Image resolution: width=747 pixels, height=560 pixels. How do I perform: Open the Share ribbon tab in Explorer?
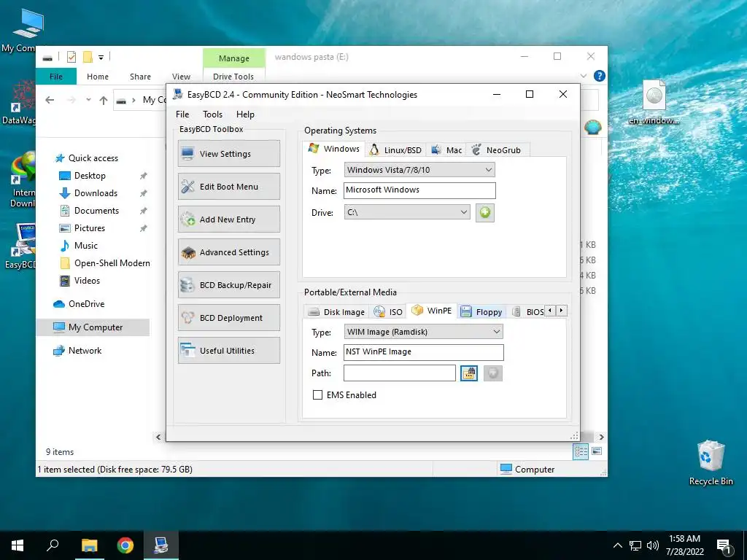coord(140,76)
